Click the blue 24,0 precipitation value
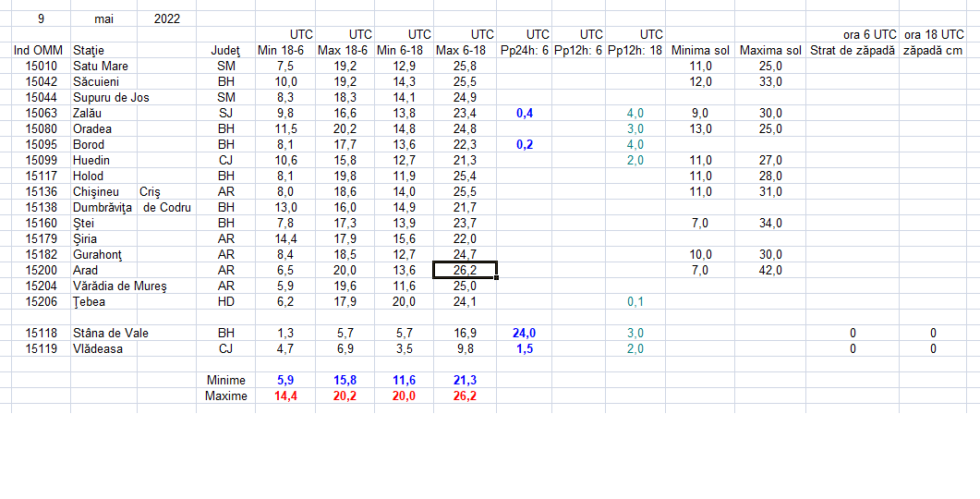This screenshot has width=980, height=499. click(525, 333)
